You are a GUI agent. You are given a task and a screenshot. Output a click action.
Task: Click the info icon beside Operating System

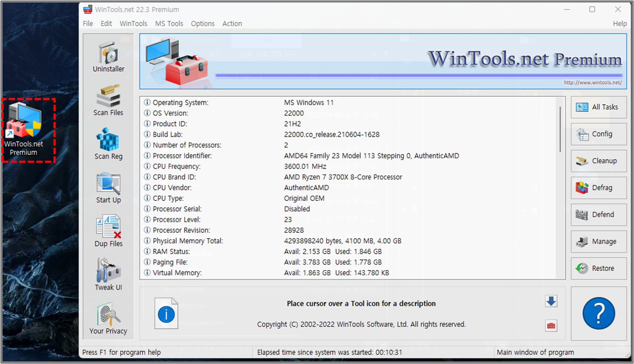(147, 102)
